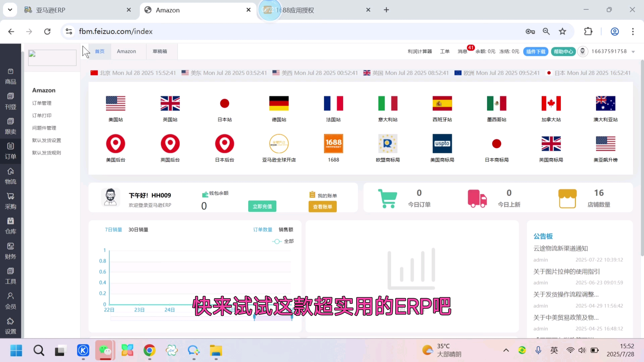Open Chrome from the Windows taskbar

[x=149, y=350]
